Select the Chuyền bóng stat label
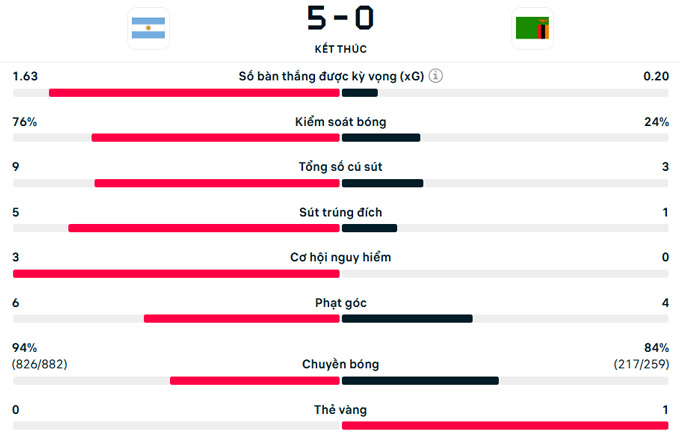 pyautogui.click(x=340, y=365)
